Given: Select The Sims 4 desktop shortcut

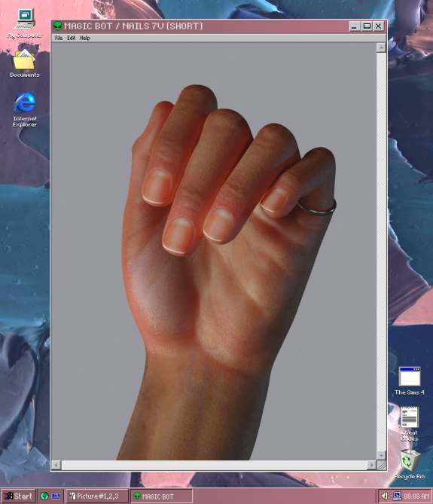Looking at the screenshot, I should (409, 381).
